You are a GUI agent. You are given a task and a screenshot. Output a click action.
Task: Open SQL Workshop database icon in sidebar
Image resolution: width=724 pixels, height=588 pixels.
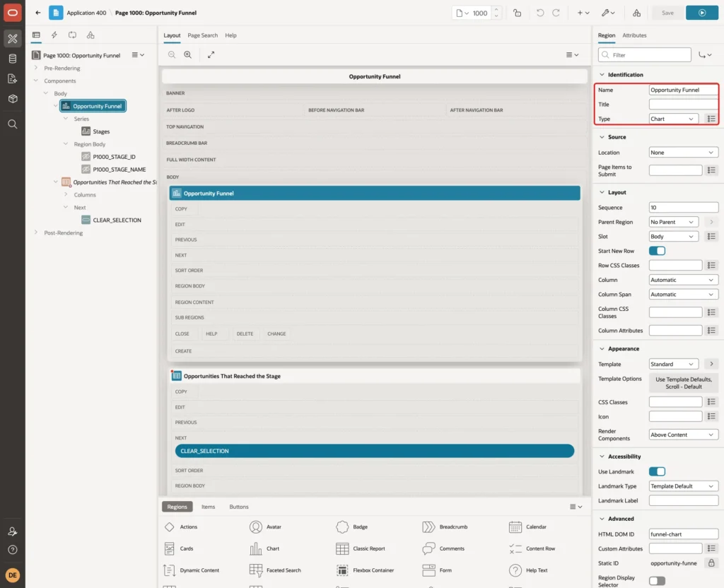point(13,59)
